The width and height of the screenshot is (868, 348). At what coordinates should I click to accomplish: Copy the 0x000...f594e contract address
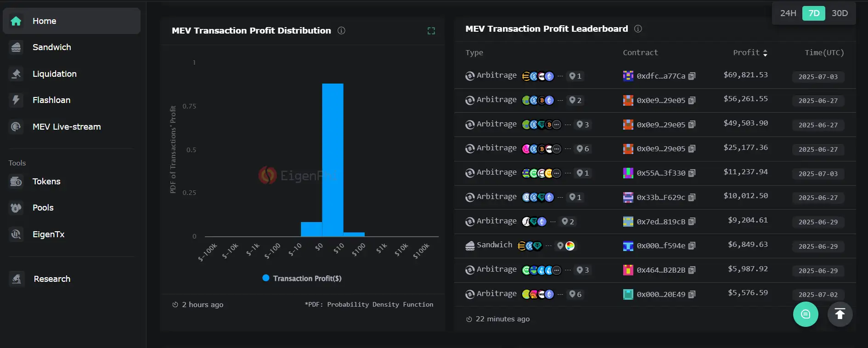tap(692, 246)
